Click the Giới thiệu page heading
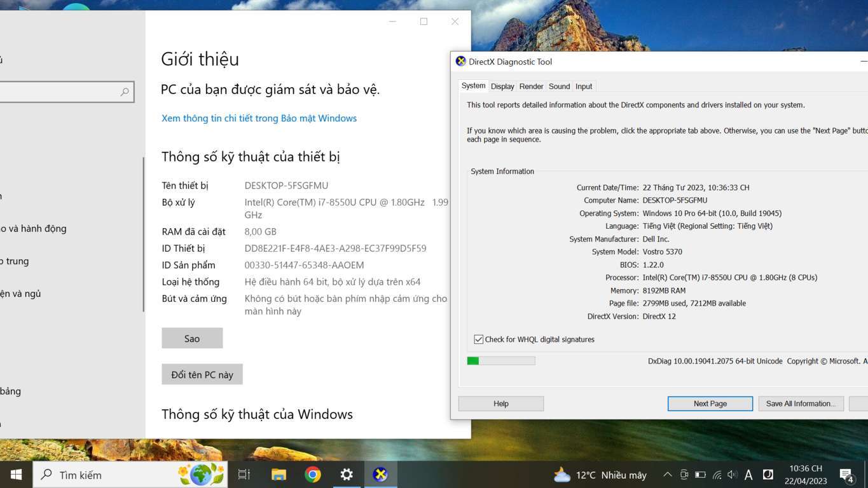The width and height of the screenshot is (868, 488). pos(200,59)
